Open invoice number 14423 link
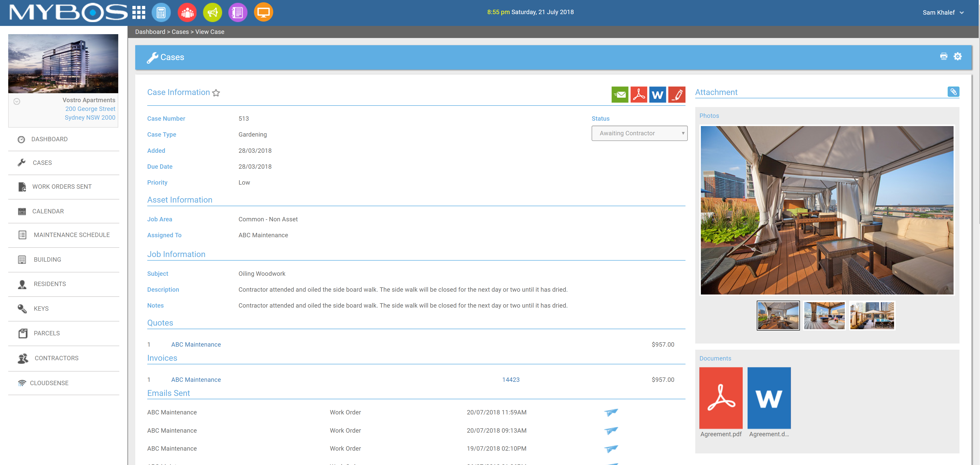The height and width of the screenshot is (465, 980). 511,380
